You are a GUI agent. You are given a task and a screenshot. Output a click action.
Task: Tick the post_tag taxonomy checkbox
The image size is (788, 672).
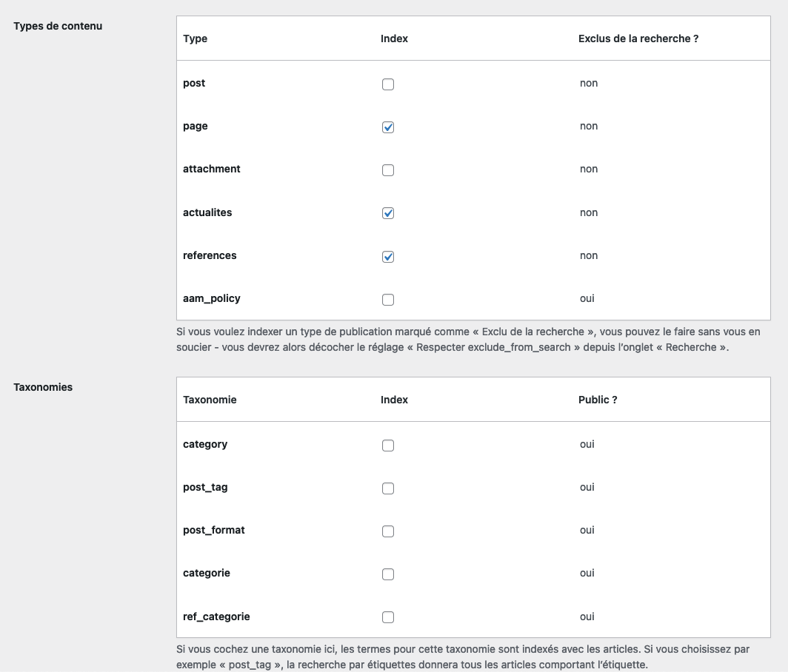(x=388, y=488)
